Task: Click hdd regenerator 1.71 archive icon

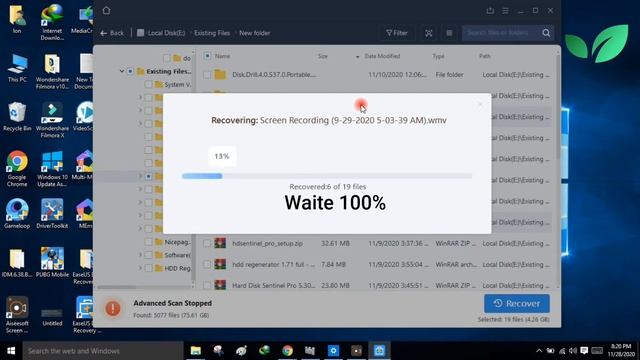Action: click(x=220, y=264)
